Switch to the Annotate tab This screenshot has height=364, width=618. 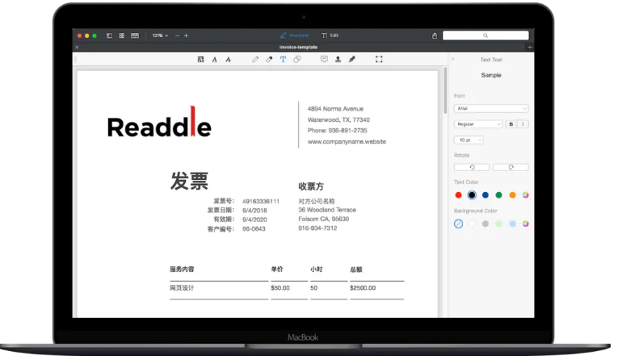tap(294, 36)
